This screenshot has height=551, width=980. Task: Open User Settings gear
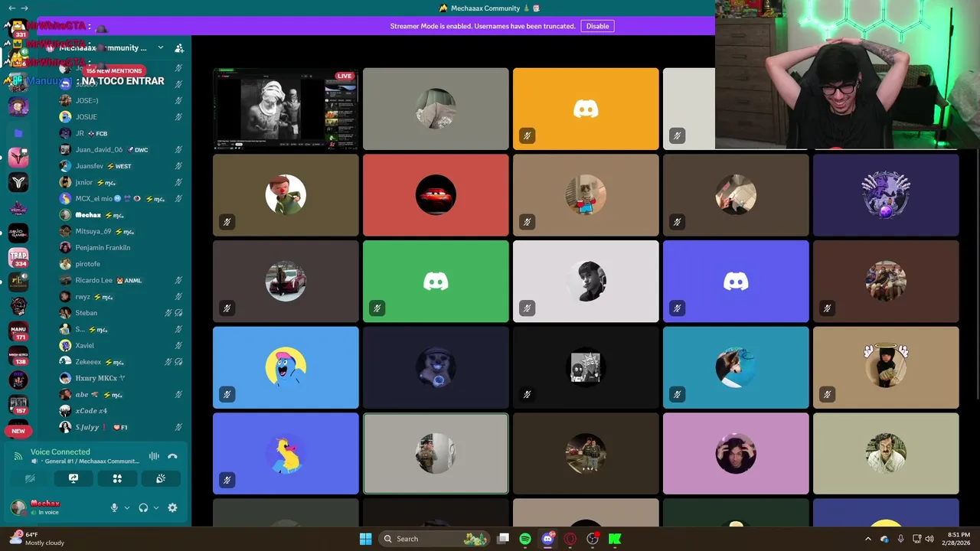[x=172, y=507]
